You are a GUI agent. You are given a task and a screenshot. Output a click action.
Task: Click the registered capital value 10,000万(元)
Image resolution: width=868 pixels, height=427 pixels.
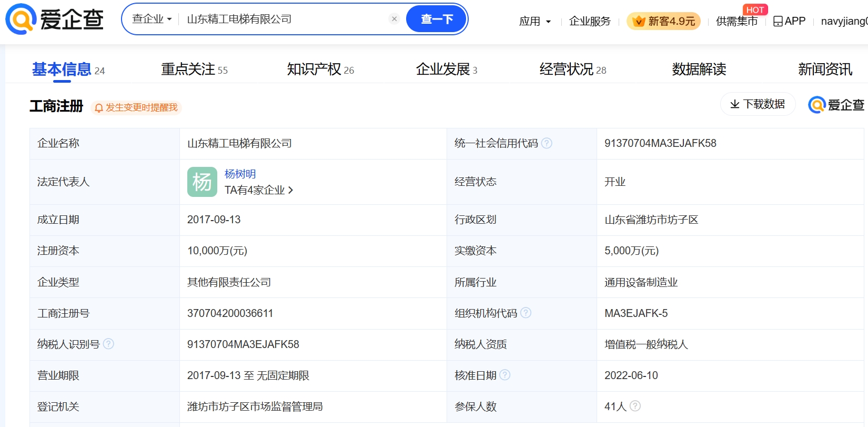point(217,251)
